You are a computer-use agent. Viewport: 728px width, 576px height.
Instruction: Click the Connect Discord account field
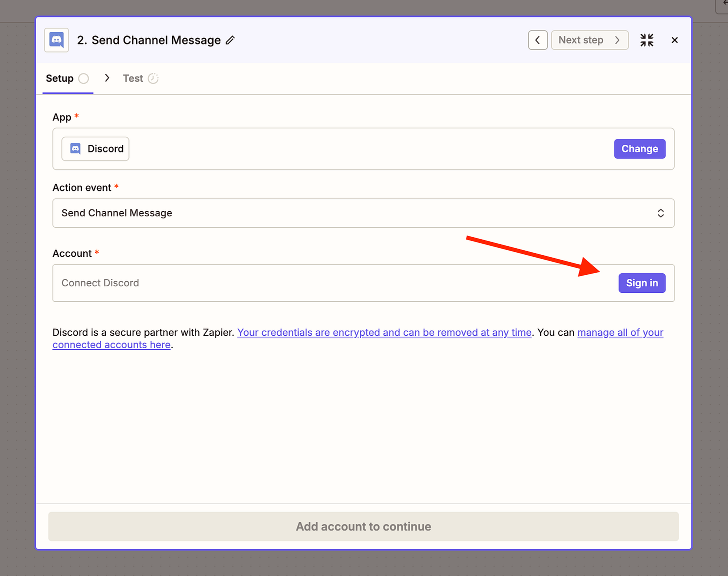[x=363, y=283]
